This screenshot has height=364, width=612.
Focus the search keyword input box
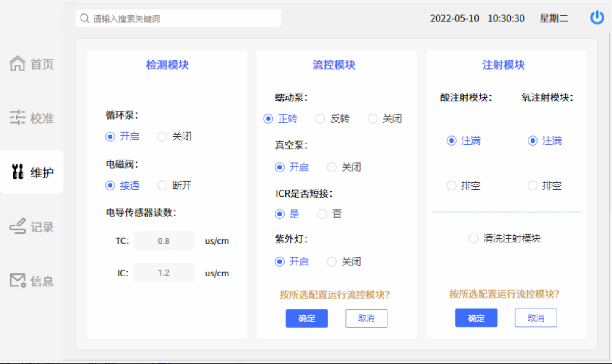tap(185, 18)
